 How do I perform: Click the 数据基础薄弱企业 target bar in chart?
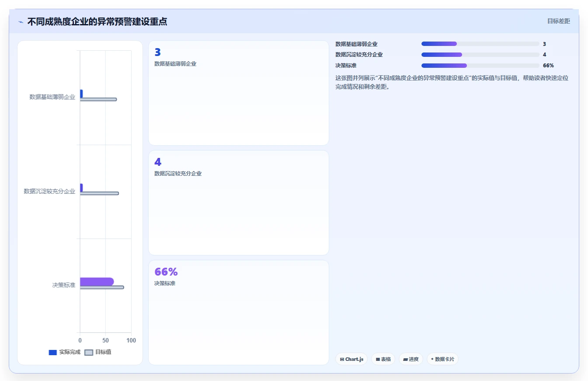(98, 99)
